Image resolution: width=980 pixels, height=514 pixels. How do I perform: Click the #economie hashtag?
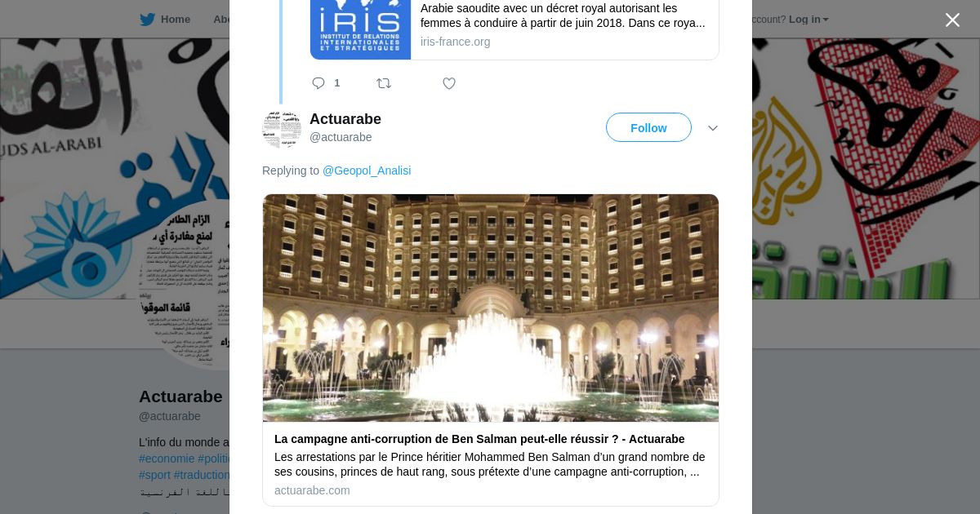tap(167, 459)
